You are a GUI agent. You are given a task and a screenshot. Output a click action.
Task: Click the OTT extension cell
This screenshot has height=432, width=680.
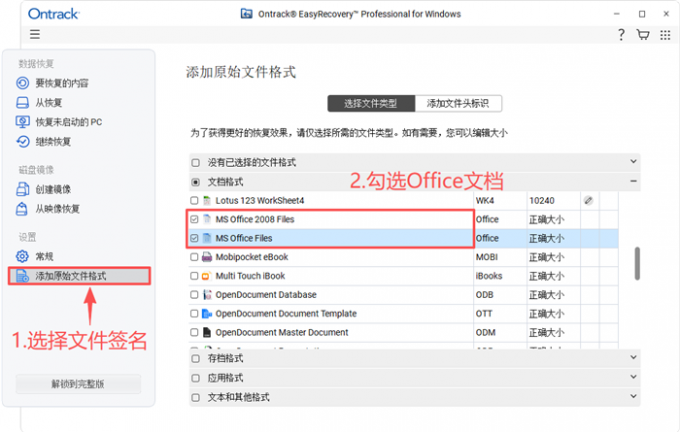(x=500, y=314)
